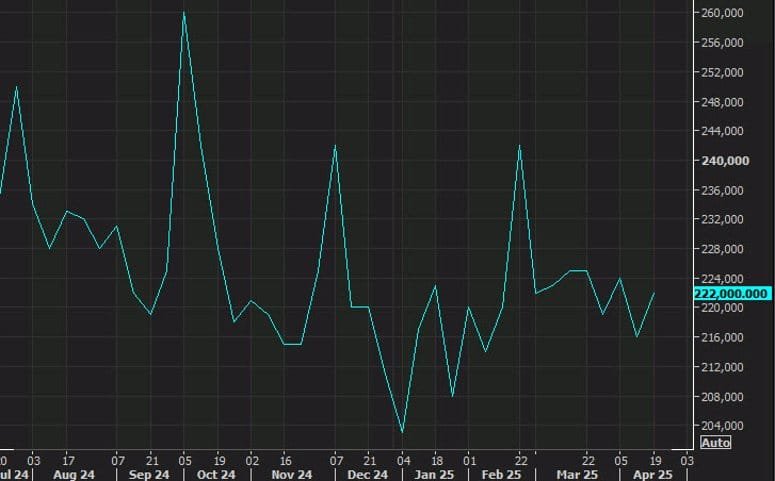The image size is (775, 481).
Task: Click the highlighted 222,000.000 current value label
Action: pos(733,293)
